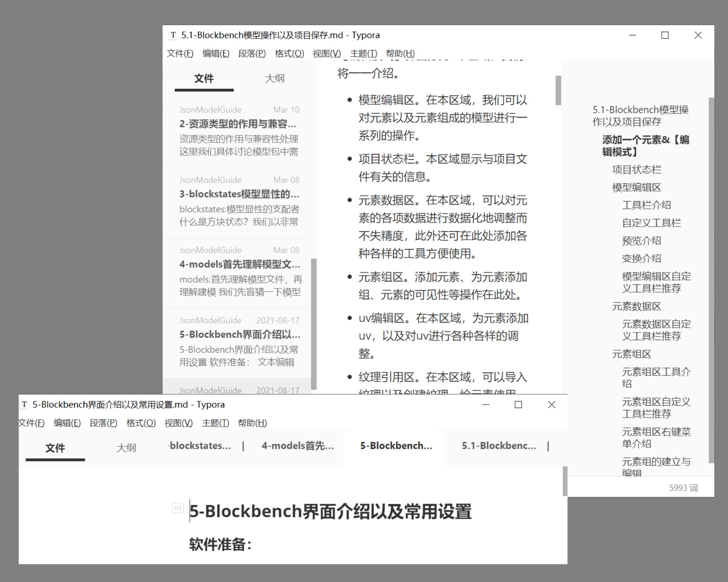Open 段落(P) menu in the 5.1-Blockbench window
Screen dimensions: 728x582
pyautogui.click(x=252, y=53)
